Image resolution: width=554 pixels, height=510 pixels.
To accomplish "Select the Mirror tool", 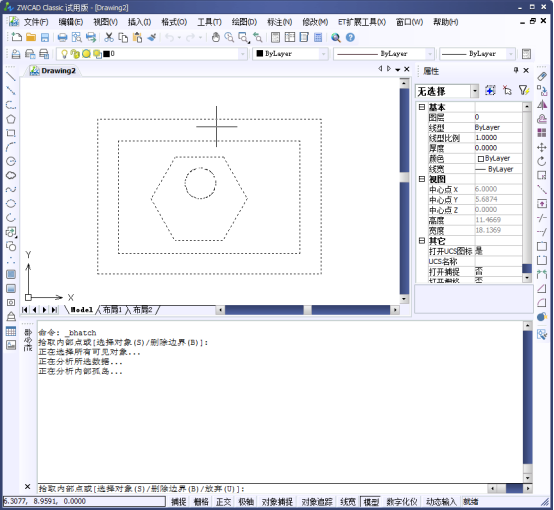I will [x=542, y=105].
